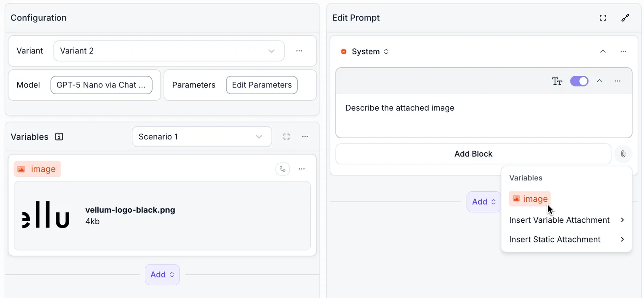The height and width of the screenshot is (298, 644).
Task: Click the link icon on image variable
Action: [x=283, y=169]
